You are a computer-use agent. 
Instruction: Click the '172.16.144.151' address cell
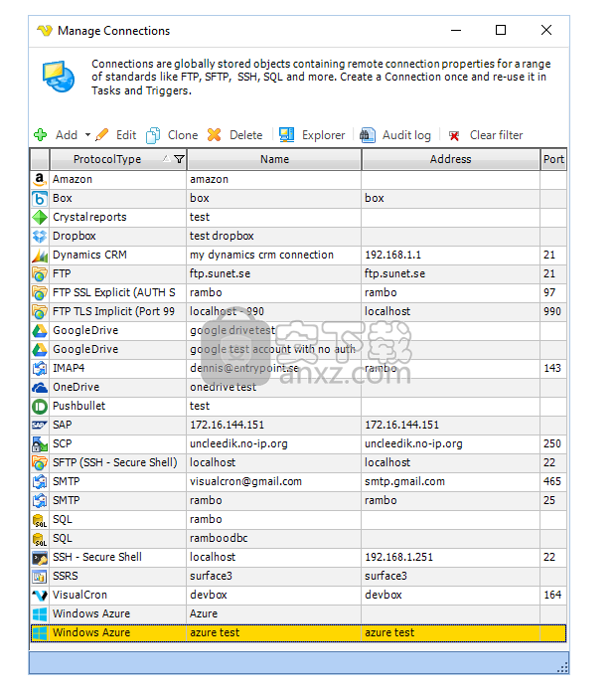click(x=451, y=425)
